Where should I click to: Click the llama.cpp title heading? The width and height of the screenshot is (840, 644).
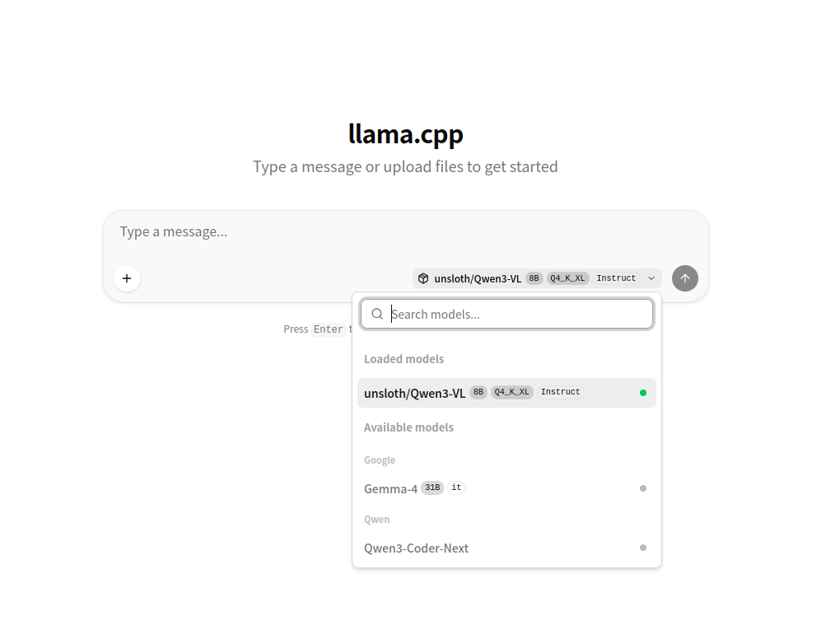405,133
